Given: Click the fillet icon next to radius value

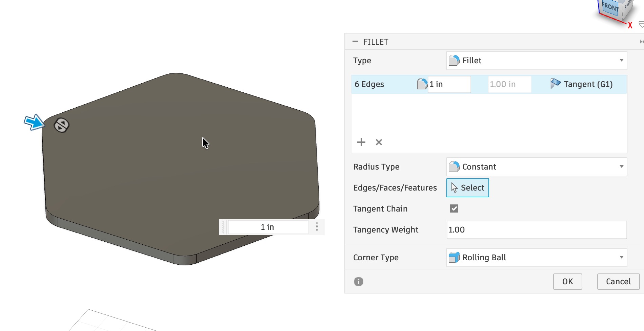Looking at the screenshot, I should pos(422,84).
